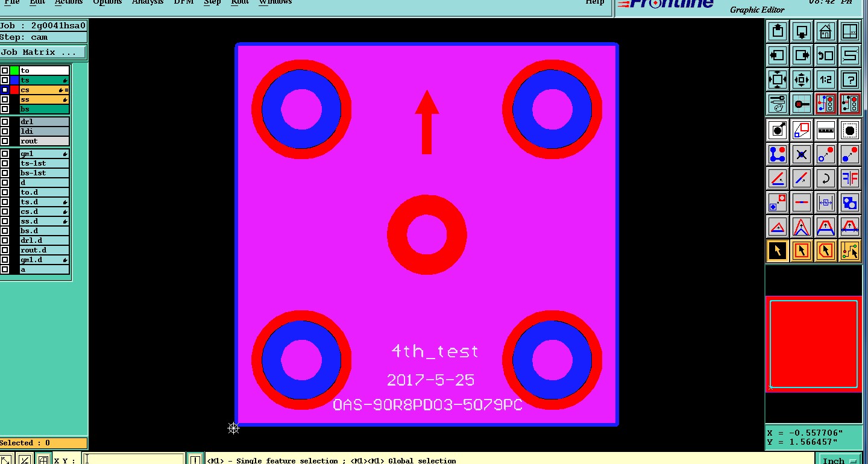Open the DFM menu
Screen dimensions: 868x464
pos(184,2)
